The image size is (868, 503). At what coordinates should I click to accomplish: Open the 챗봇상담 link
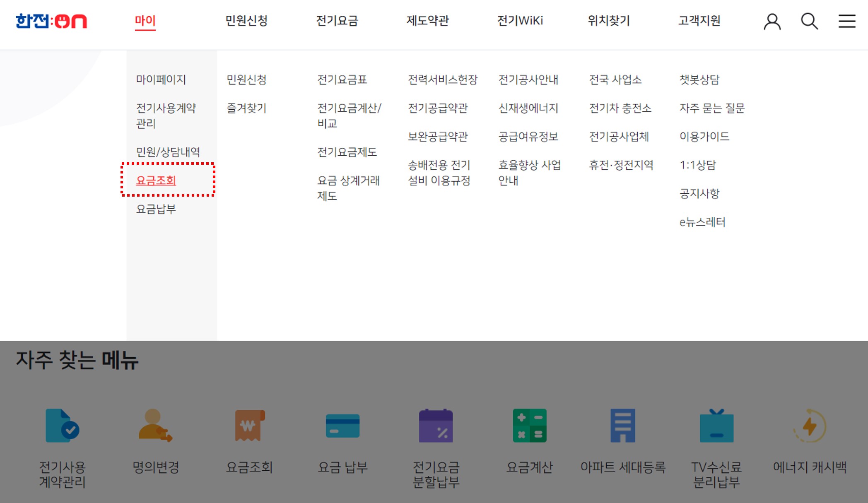point(699,79)
